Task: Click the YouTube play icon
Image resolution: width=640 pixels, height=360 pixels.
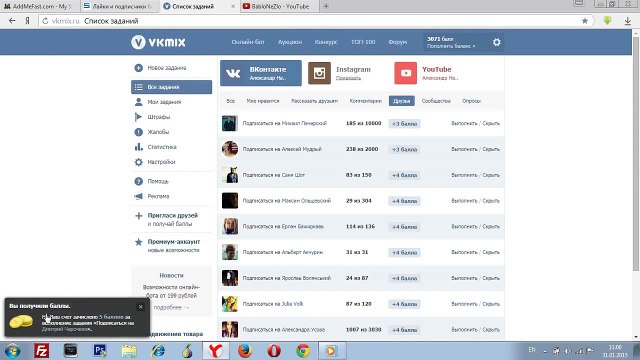Action: tap(405, 73)
